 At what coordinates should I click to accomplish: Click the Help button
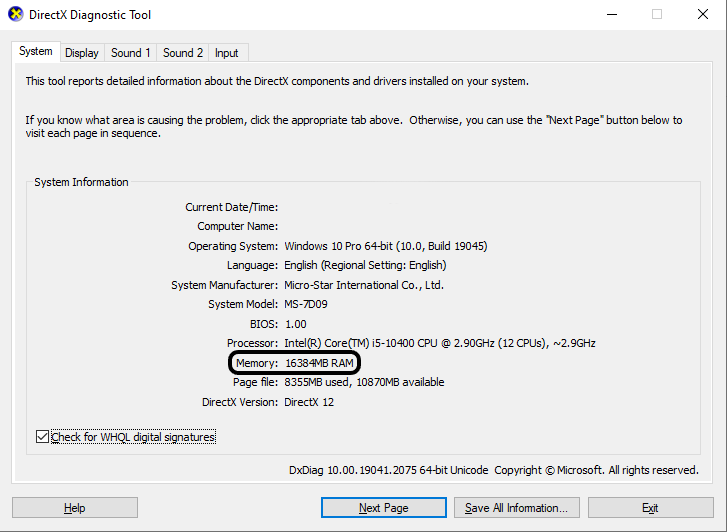pyautogui.click(x=75, y=508)
